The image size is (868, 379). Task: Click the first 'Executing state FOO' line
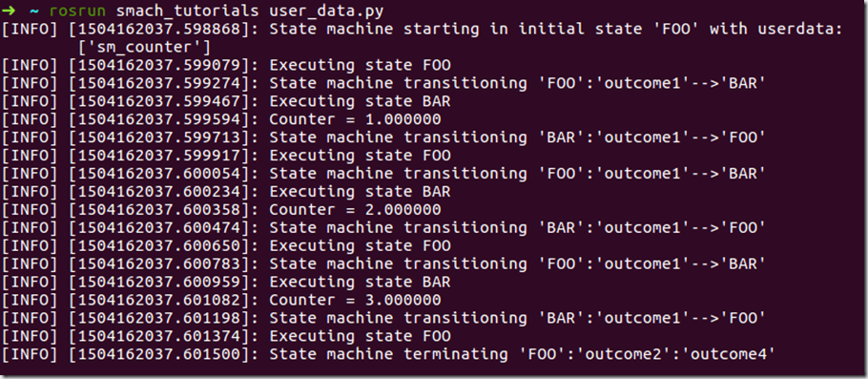click(x=360, y=65)
